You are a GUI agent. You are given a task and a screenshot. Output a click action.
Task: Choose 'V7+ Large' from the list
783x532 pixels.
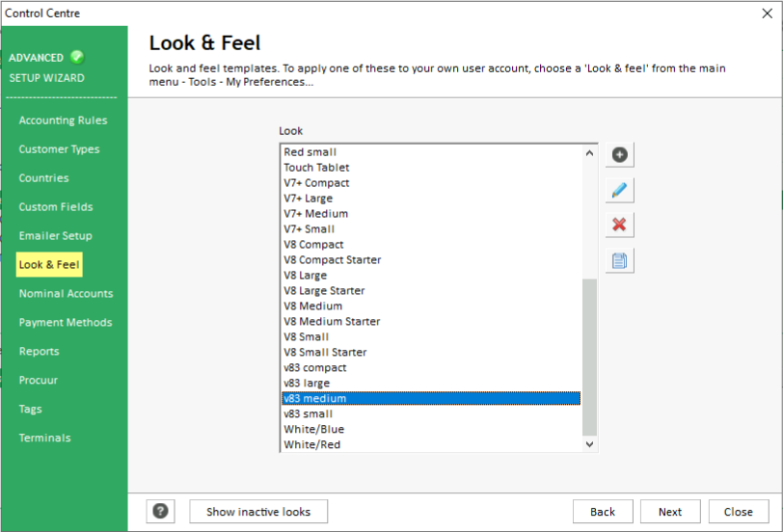coord(431,199)
